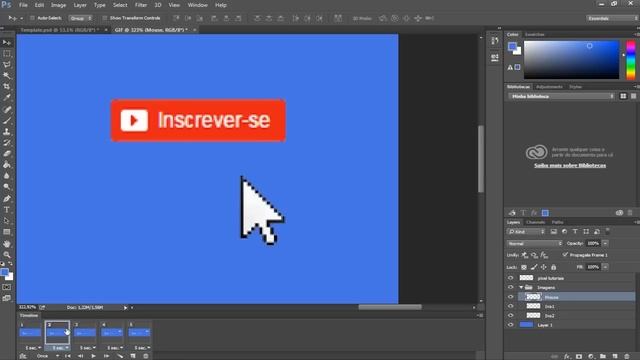Select the Rectangular Marquee tool
This screenshot has width=640, height=360.
7,53
